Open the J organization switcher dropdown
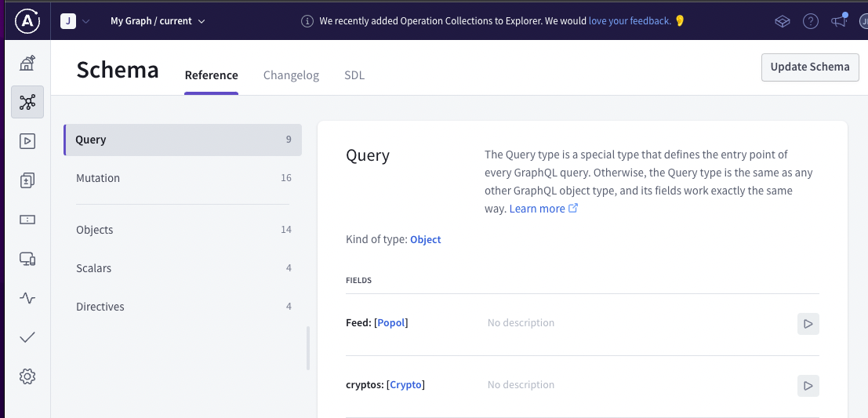The width and height of the screenshot is (868, 418). [74, 21]
